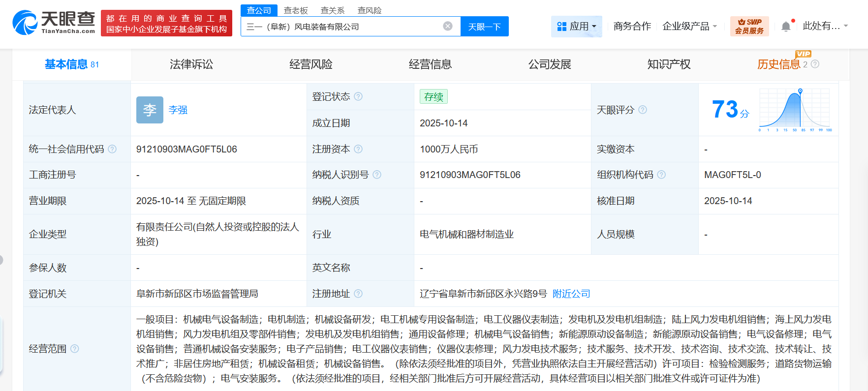Click help icon next to 经营范围
Viewport: 868px width, 391px height.
(75, 349)
